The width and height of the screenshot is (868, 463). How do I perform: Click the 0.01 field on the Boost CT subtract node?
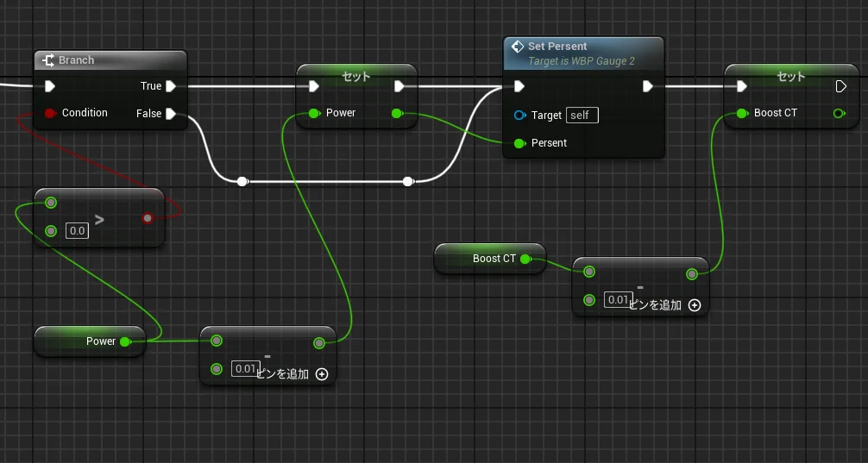[x=617, y=300]
